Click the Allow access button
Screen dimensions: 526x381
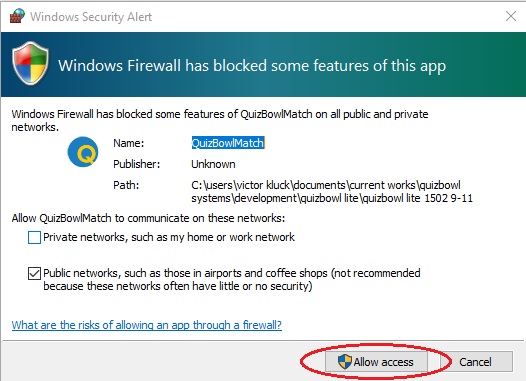[376, 362]
